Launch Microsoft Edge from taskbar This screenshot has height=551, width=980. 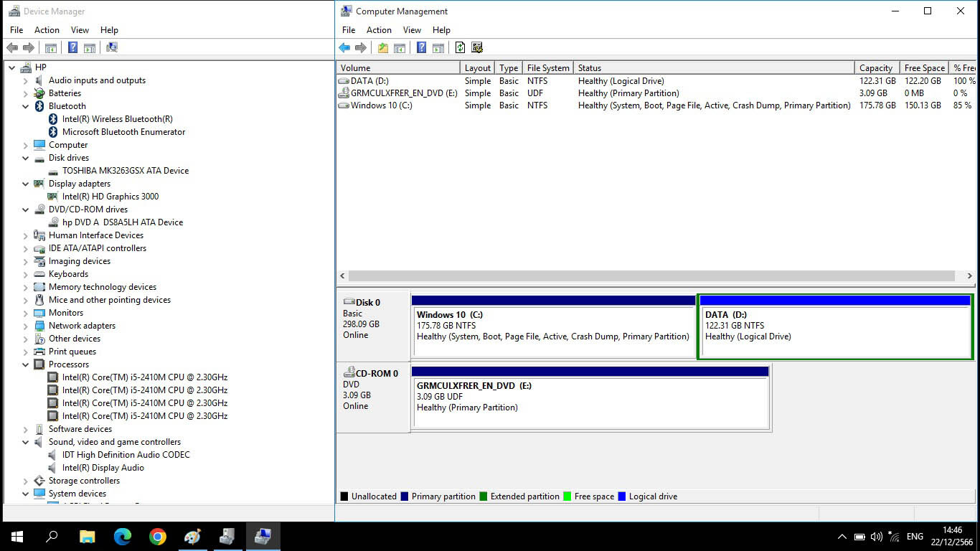123,537
